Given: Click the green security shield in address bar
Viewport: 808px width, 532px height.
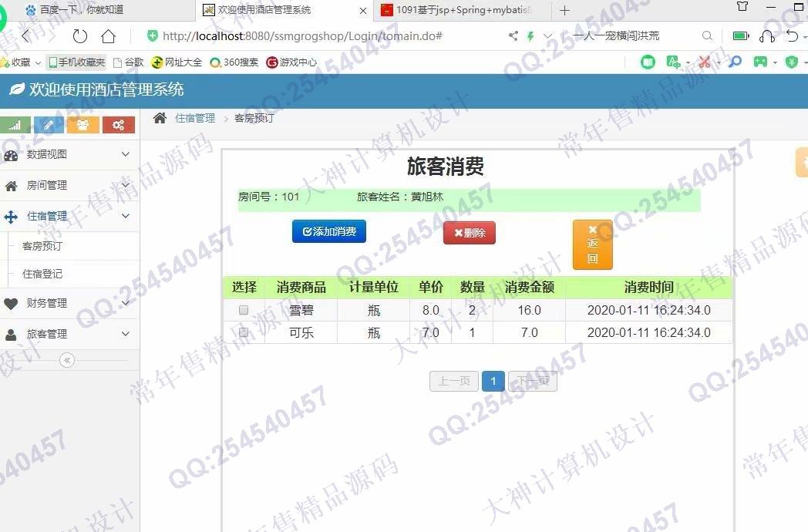Looking at the screenshot, I should pyautogui.click(x=152, y=35).
